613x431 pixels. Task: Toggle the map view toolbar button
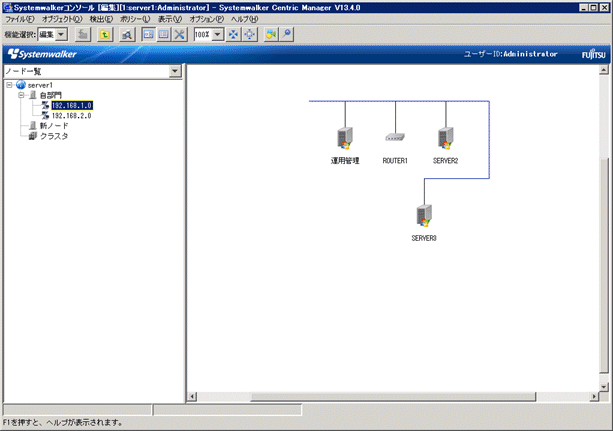tap(149, 35)
